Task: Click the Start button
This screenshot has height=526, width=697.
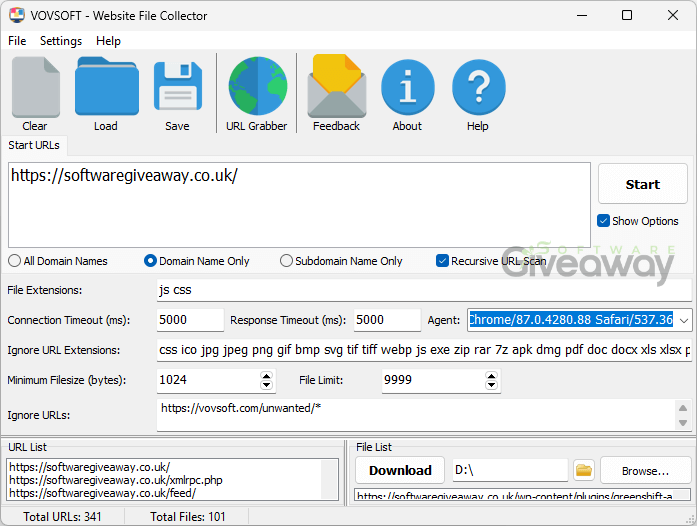Action: (642, 184)
